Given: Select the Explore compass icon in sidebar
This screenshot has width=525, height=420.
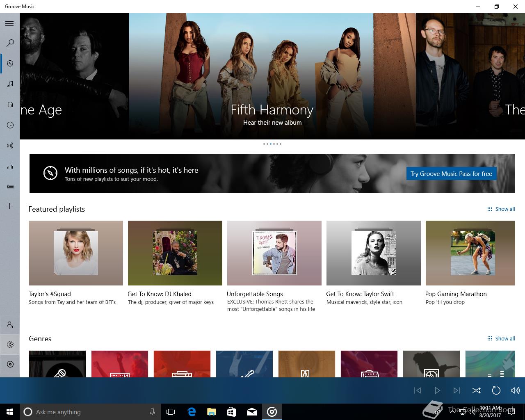Looking at the screenshot, I should coord(10,64).
